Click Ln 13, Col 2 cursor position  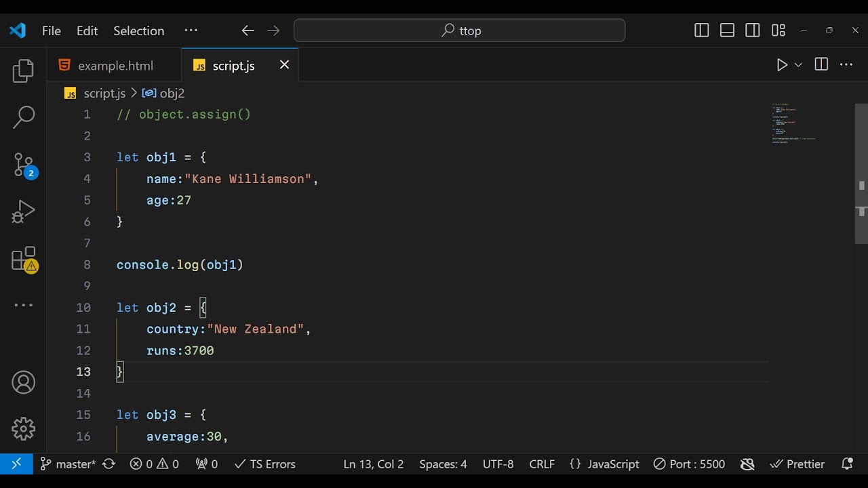coord(374,464)
